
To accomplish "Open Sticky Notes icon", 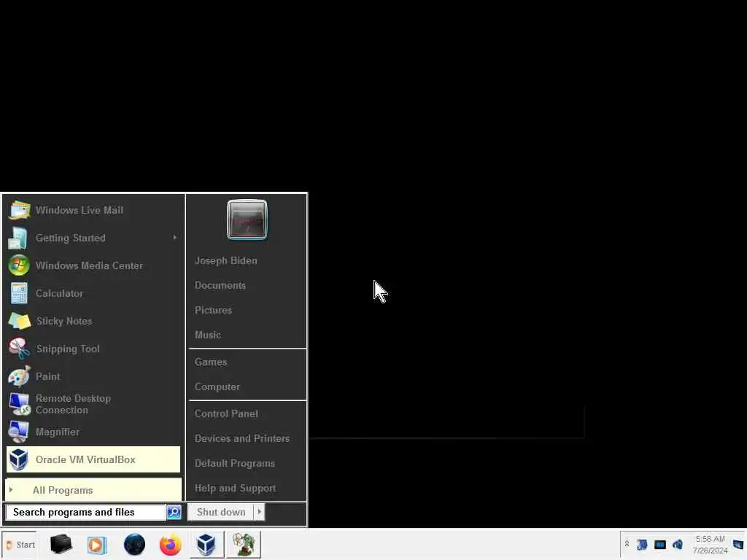I will (20, 321).
